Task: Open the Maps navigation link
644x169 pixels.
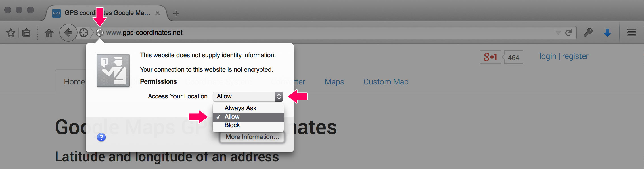Action: 334,82
